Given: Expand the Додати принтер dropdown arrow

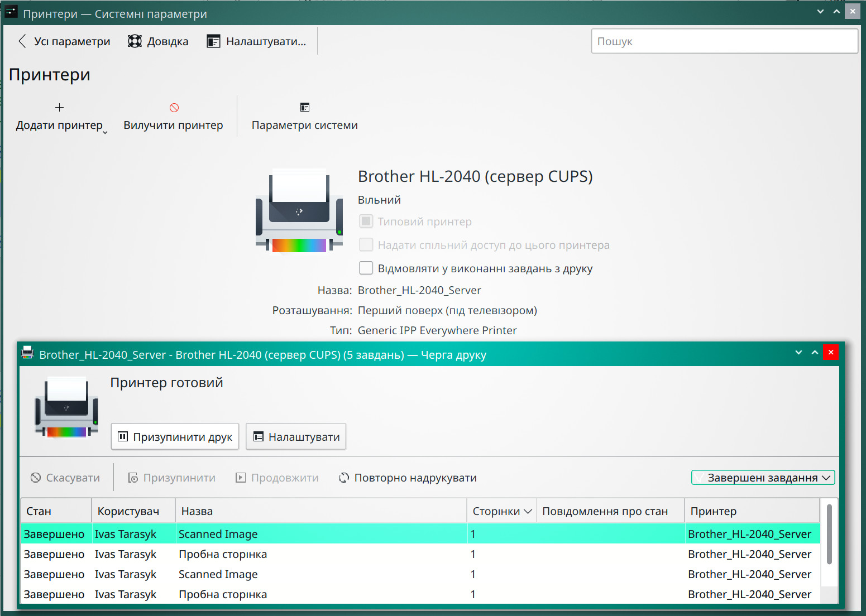Looking at the screenshot, I should pyautogui.click(x=105, y=132).
